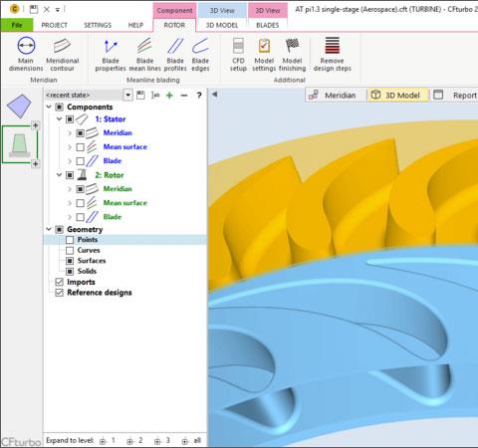Open Meridional contour tool
This screenshot has width=478, height=448.
coord(62,55)
